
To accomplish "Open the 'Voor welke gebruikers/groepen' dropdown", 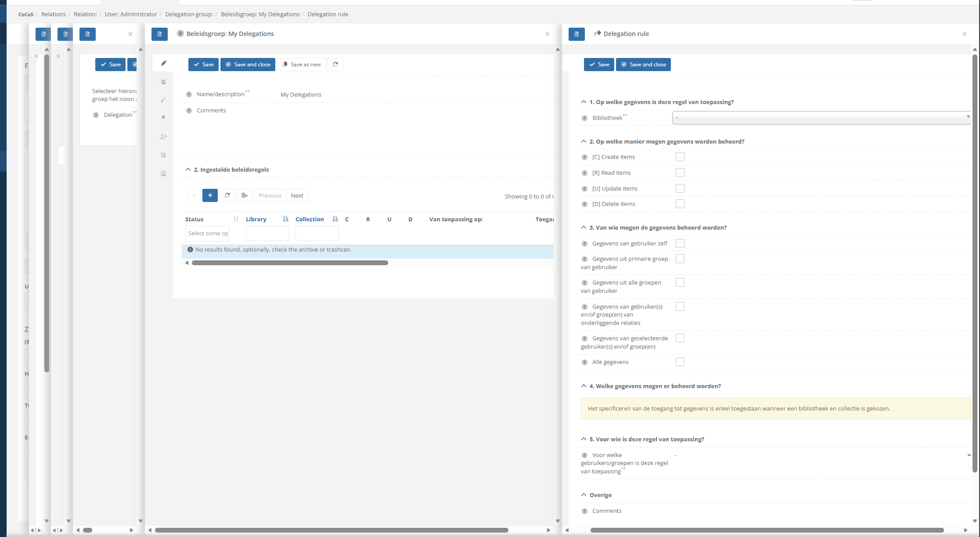I will click(x=821, y=455).
